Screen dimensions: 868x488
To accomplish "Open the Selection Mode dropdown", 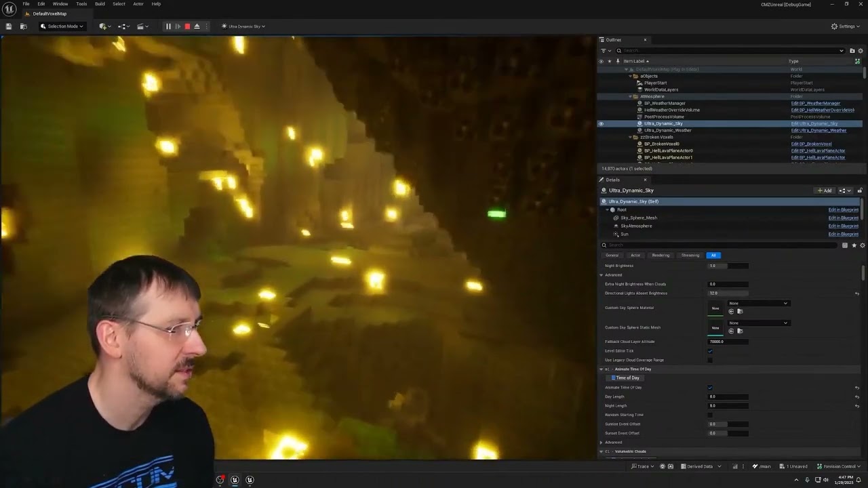I will pyautogui.click(x=62, y=26).
